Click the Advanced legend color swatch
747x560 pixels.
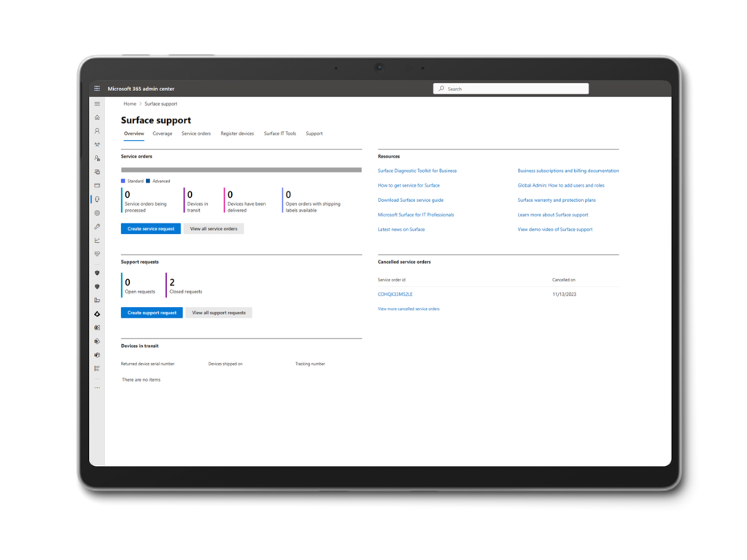(148, 181)
